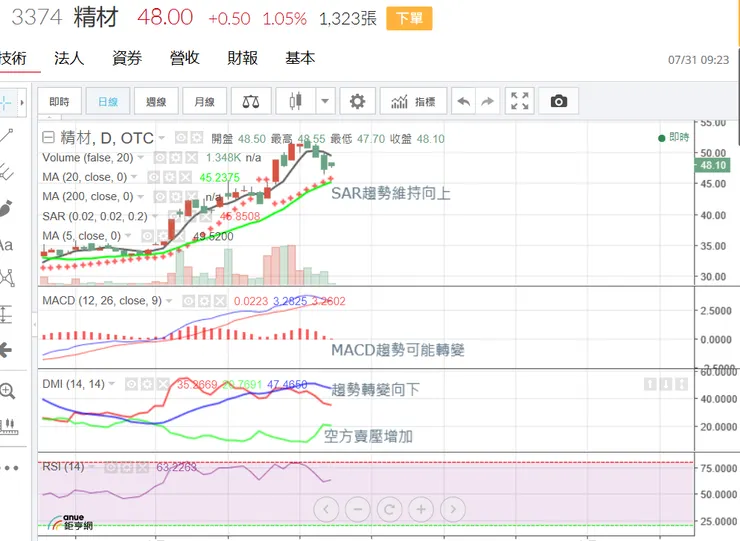Viewport: 740px width, 541px height.
Task: Switch chart to fullscreen mode
Action: pyautogui.click(x=520, y=101)
